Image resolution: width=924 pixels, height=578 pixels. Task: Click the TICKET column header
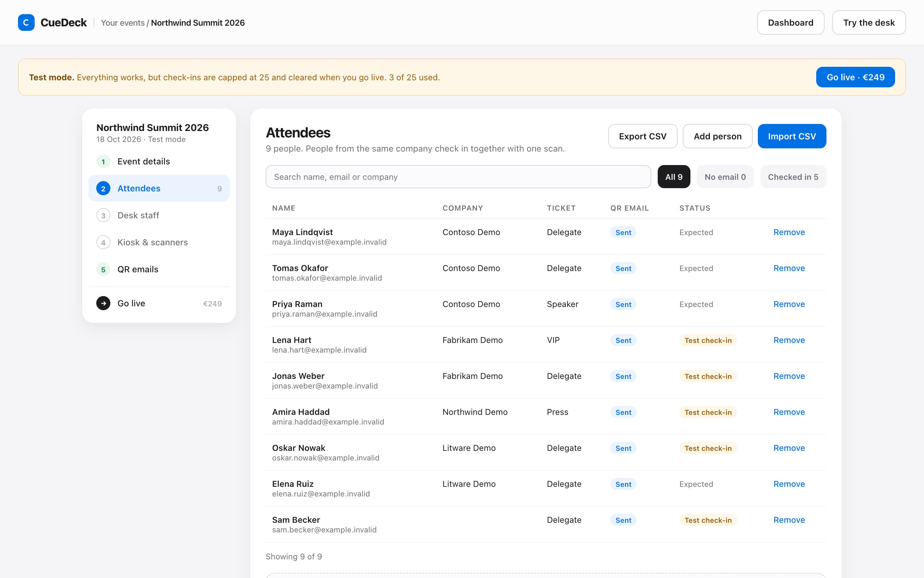pyautogui.click(x=561, y=208)
